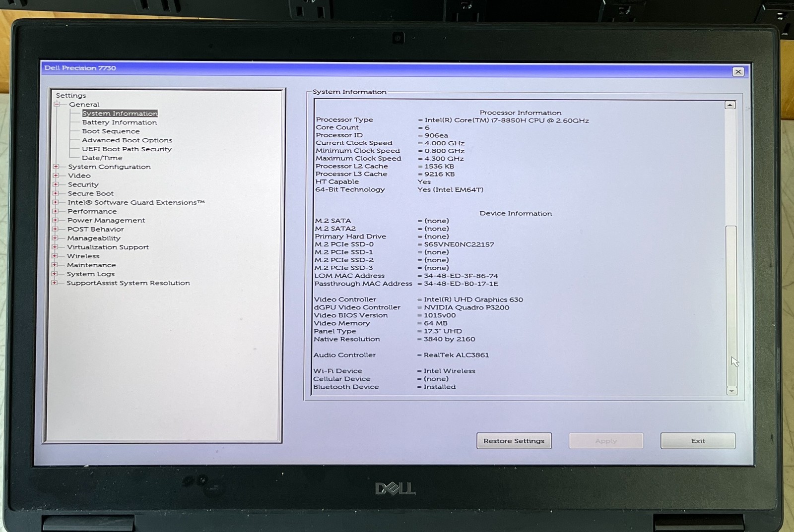Expand the System Configuration node

click(x=56, y=167)
